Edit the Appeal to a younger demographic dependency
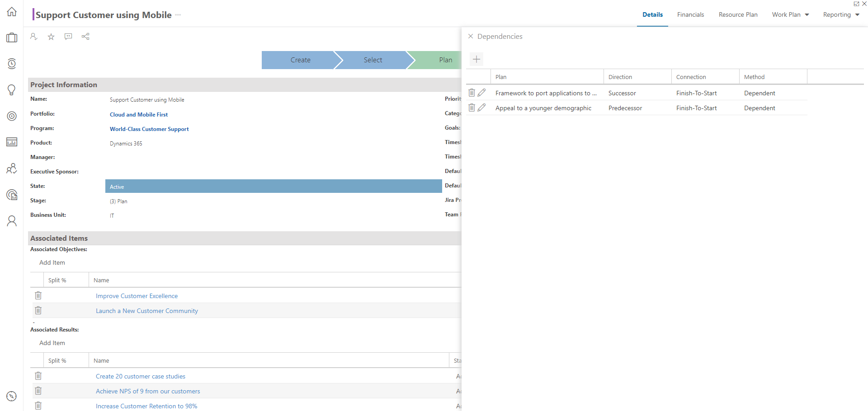The width and height of the screenshot is (868, 411). [x=482, y=107]
